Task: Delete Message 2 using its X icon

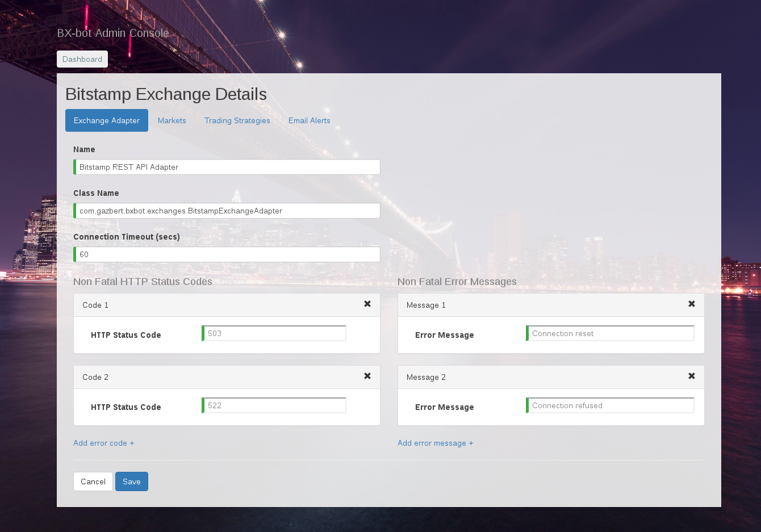Action: coord(692,376)
